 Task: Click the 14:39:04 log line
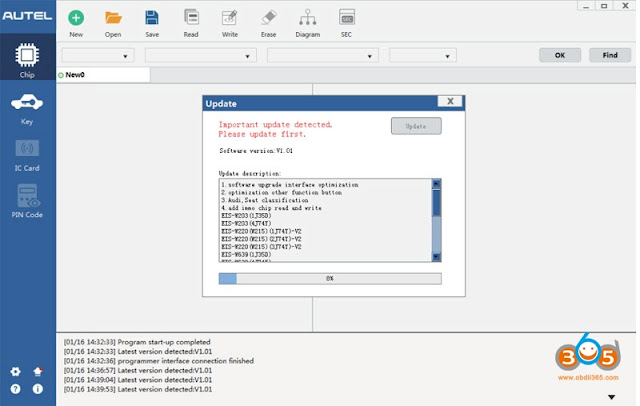(x=138, y=380)
